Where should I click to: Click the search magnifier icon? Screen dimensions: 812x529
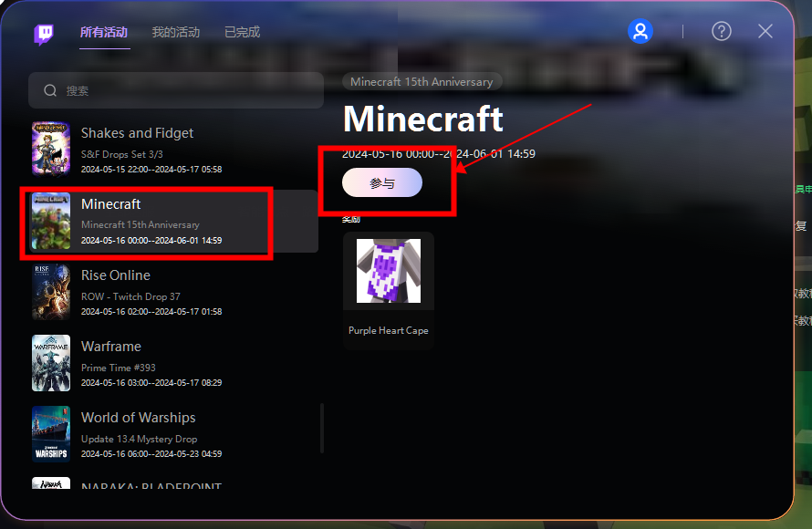(x=50, y=90)
